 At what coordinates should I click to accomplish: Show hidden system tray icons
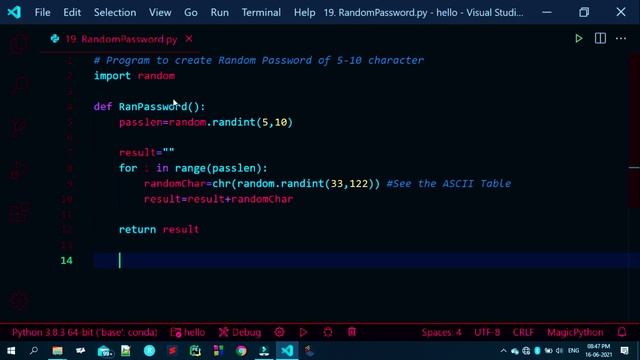point(503,351)
